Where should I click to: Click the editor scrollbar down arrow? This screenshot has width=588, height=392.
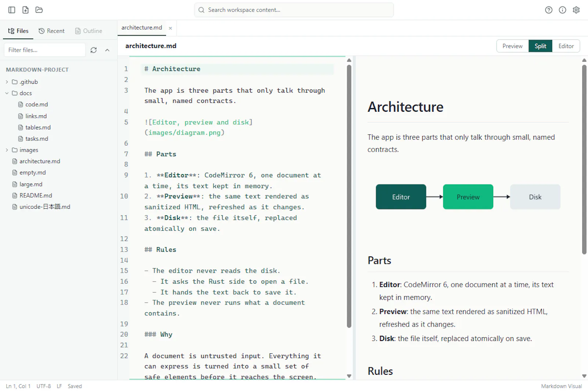349,376
